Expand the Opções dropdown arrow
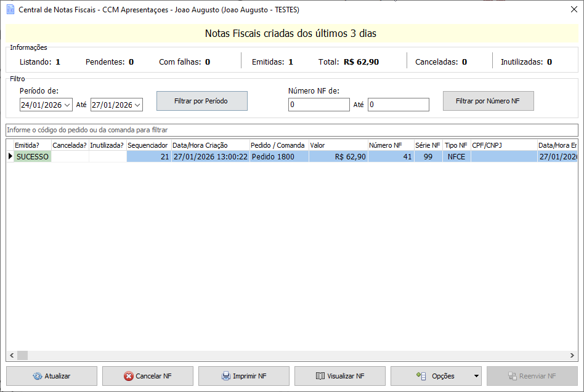Screen dimensions: 584x392 476,376
